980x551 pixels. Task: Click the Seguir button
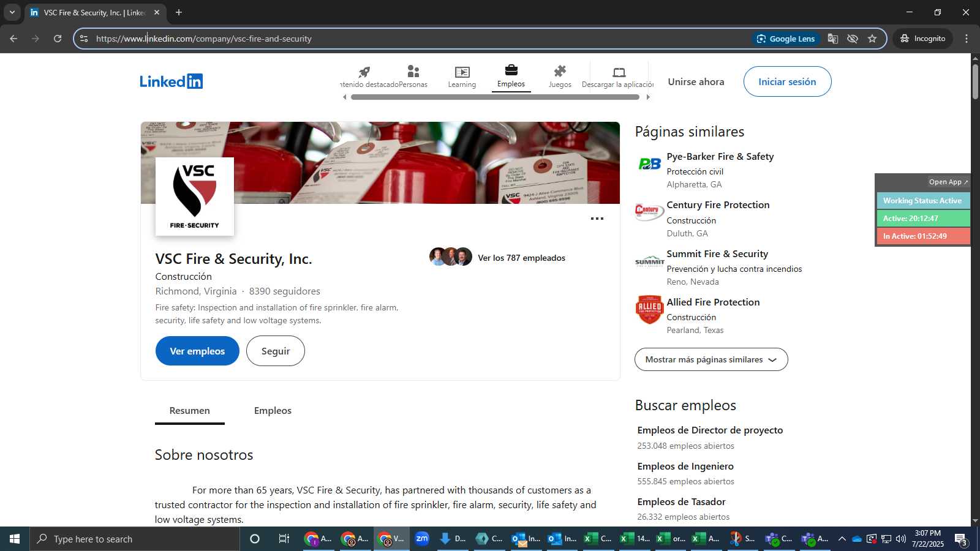pyautogui.click(x=276, y=351)
